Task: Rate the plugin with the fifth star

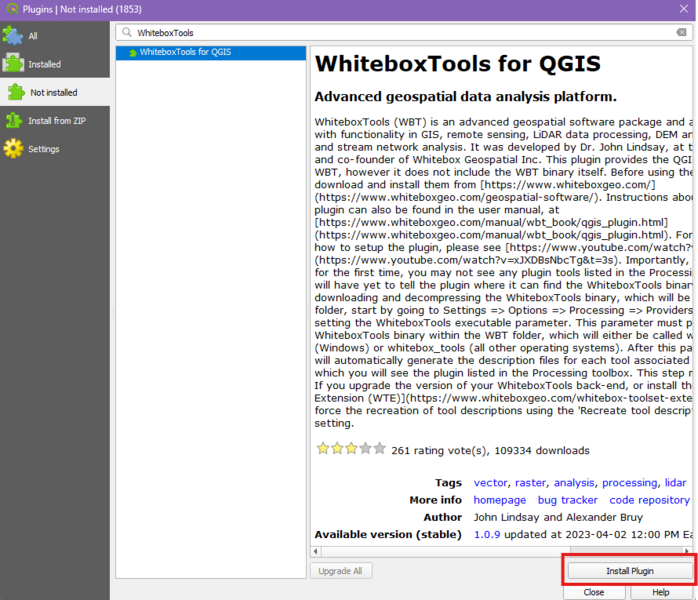Action: click(x=379, y=449)
